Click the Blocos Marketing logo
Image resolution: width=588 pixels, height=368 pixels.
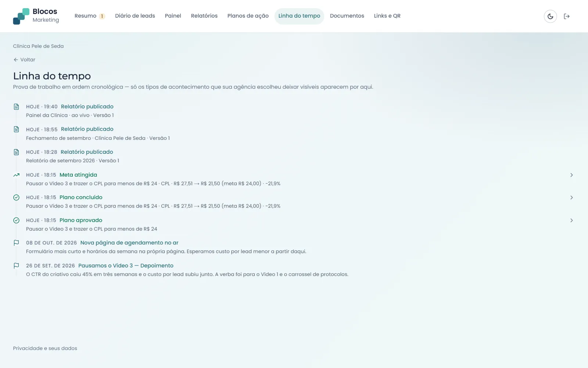36,16
